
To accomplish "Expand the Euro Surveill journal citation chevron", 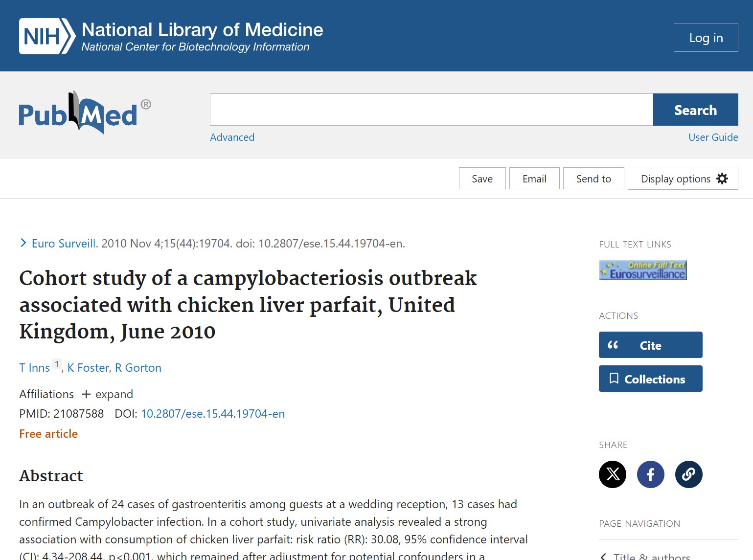I will click(x=23, y=242).
